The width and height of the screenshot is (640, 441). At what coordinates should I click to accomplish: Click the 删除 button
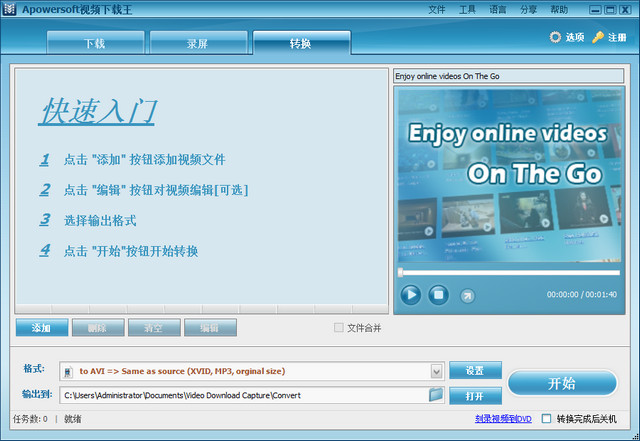point(98,327)
